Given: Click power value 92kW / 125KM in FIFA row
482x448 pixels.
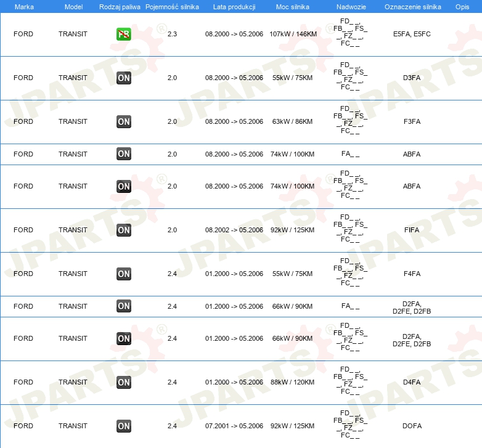Looking at the screenshot, I should point(292,230).
